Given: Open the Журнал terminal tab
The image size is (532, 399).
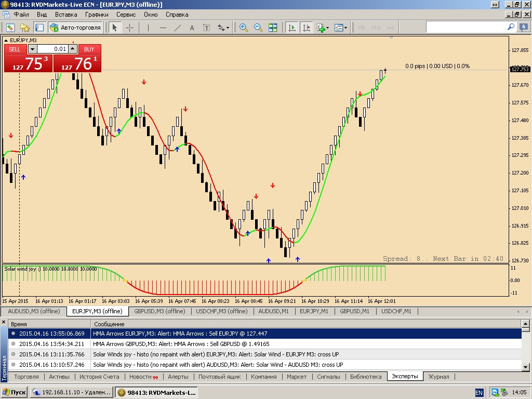Looking at the screenshot, I should coord(438,377).
